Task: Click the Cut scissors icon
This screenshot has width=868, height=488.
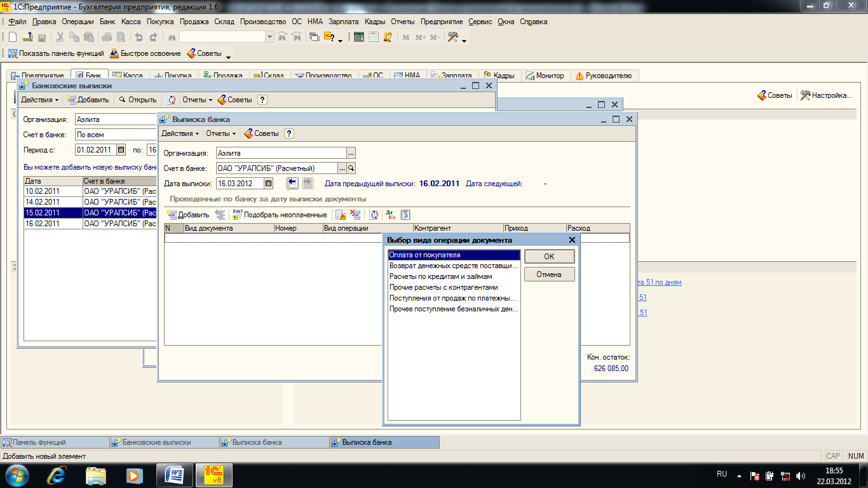Action: click(x=60, y=37)
